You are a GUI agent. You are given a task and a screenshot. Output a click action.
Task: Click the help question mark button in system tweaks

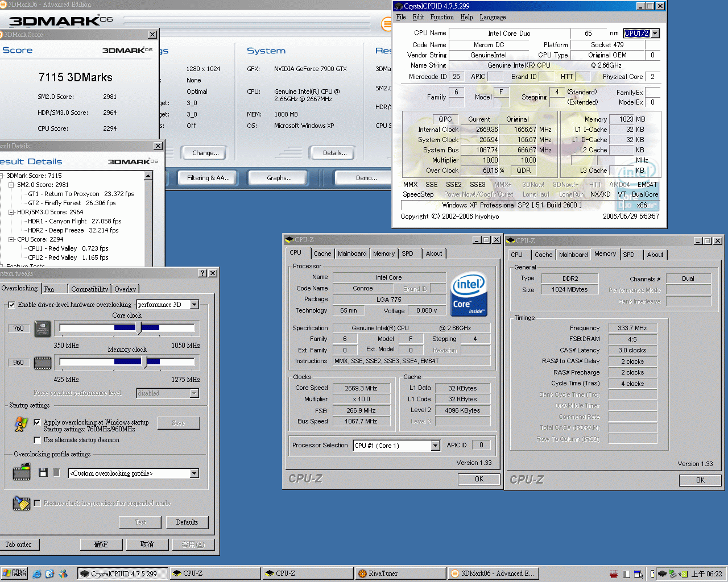coord(202,273)
